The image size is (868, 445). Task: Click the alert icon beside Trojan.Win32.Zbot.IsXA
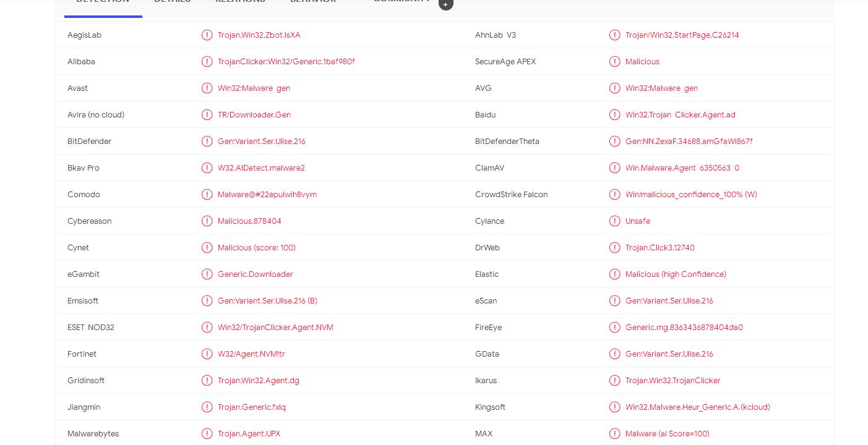(x=207, y=35)
